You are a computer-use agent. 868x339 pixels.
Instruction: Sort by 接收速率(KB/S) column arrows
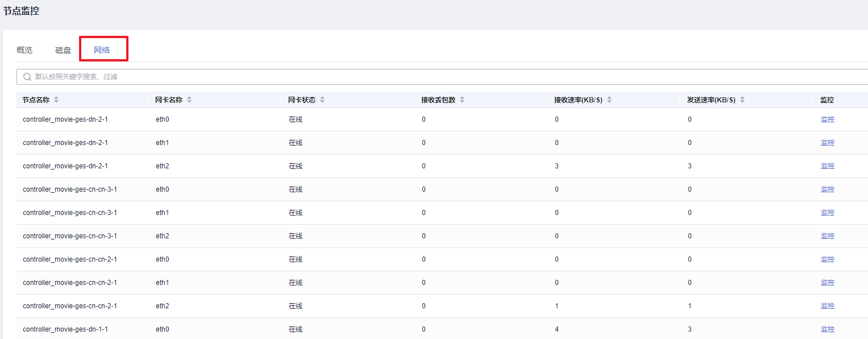[x=609, y=100]
